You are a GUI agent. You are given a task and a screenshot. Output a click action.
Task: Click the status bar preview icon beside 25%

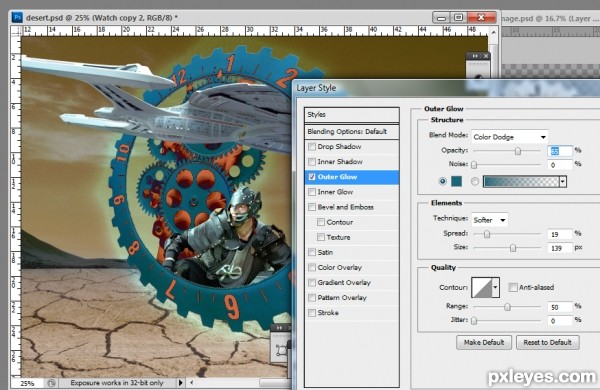[51, 383]
